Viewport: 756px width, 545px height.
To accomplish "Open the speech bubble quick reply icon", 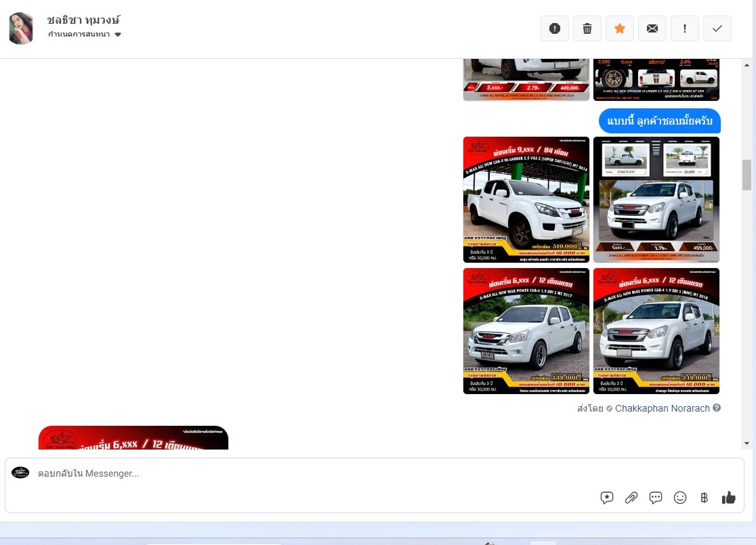I will [656, 498].
